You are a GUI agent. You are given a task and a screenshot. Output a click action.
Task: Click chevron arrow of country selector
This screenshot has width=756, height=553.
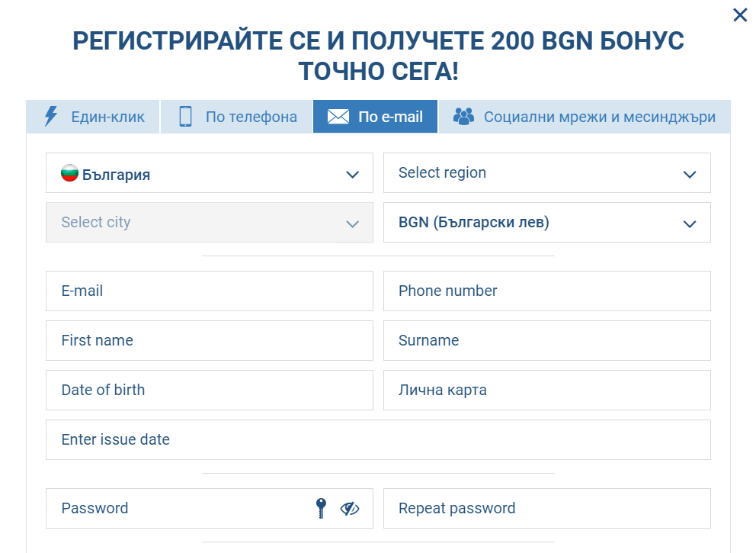352,175
